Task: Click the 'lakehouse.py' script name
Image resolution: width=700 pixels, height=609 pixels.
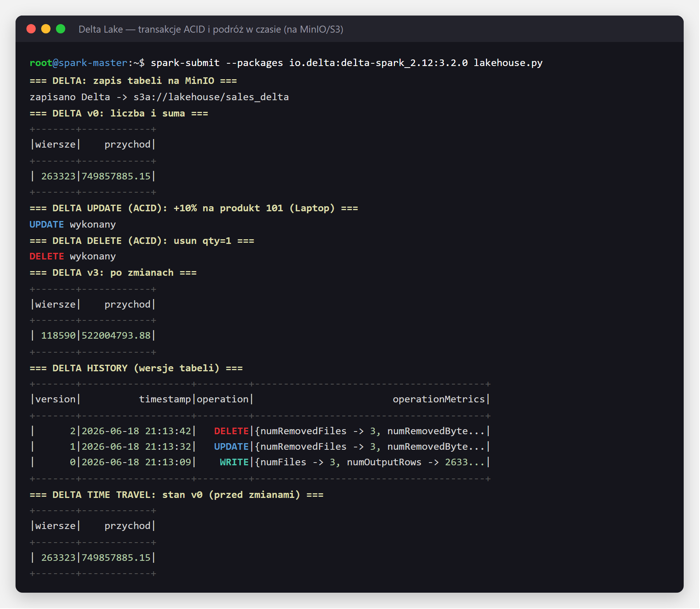Action: pyautogui.click(x=508, y=63)
